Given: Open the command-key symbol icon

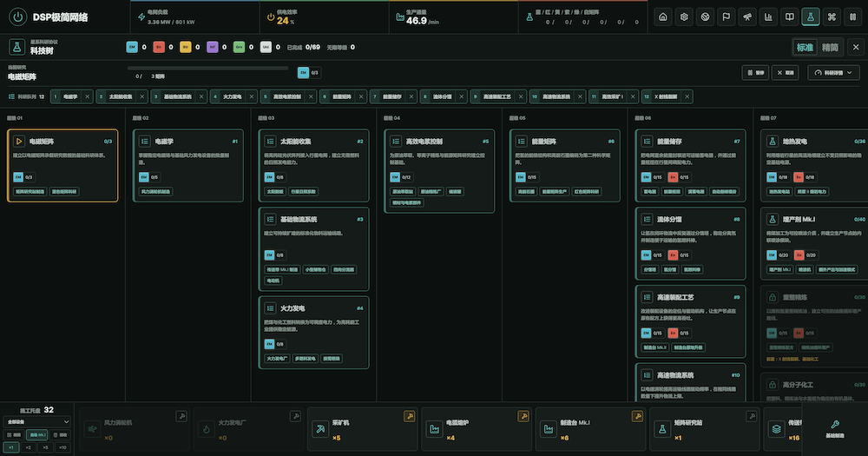Looking at the screenshot, I should [x=832, y=17].
